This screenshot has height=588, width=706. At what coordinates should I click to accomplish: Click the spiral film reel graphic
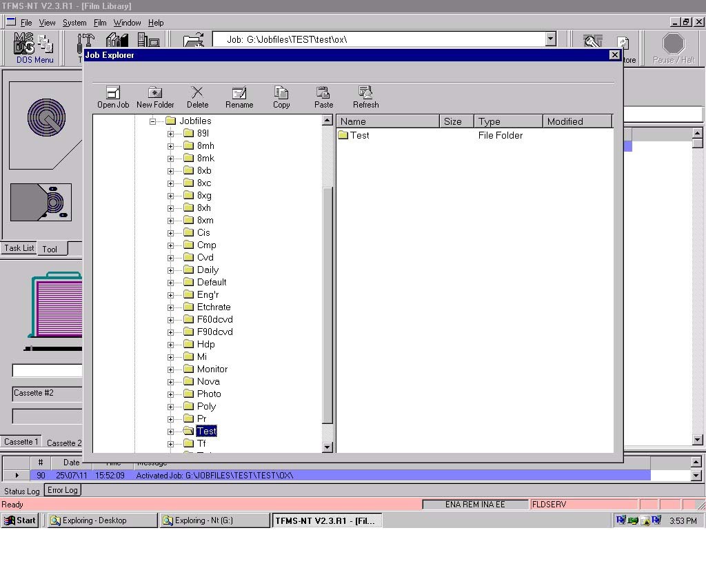pyautogui.click(x=46, y=117)
